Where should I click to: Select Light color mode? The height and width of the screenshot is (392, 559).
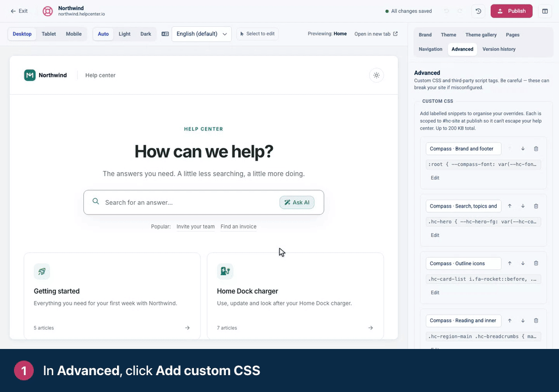pyautogui.click(x=125, y=34)
